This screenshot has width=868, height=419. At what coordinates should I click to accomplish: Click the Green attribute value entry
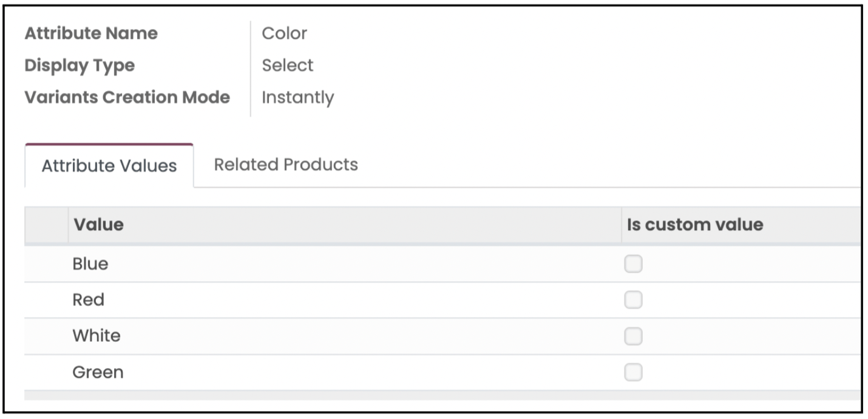98,372
